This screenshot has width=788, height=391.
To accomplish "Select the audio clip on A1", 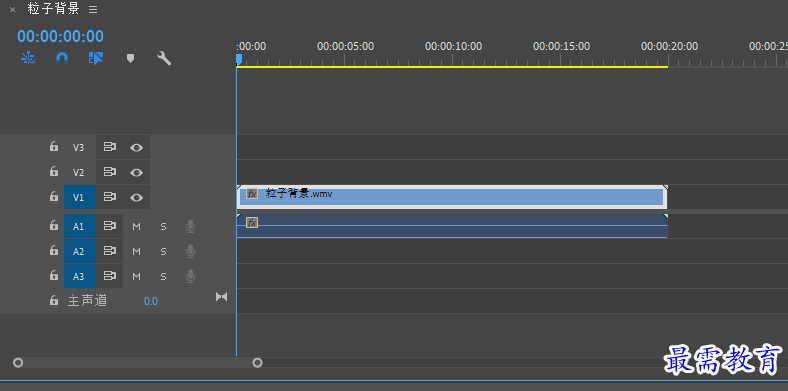I will click(x=452, y=226).
